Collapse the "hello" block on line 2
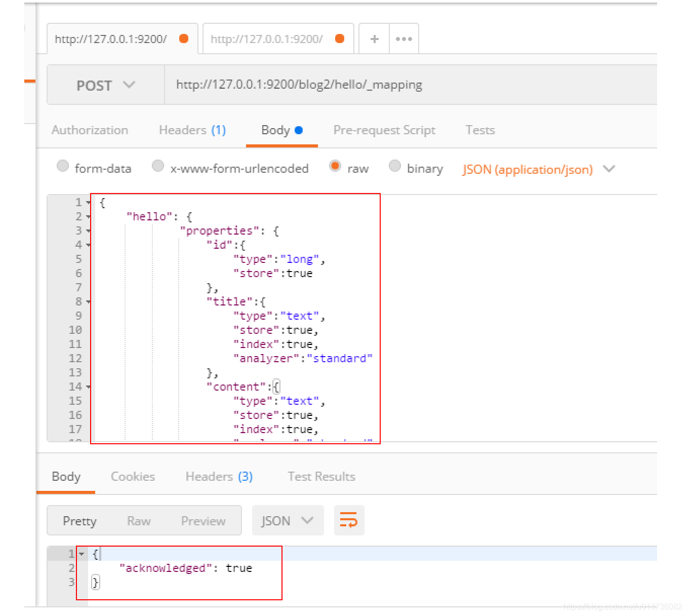Viewport: 687px width, 616px height. pyautogui.click(x=89, y=217)
